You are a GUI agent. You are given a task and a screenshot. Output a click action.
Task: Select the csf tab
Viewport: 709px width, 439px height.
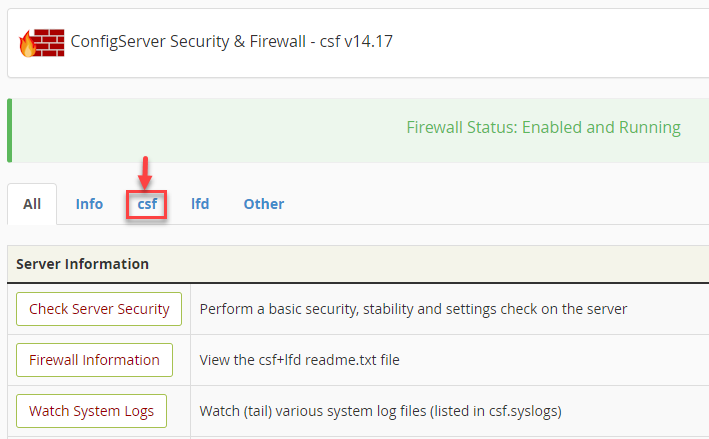(147, 204)
